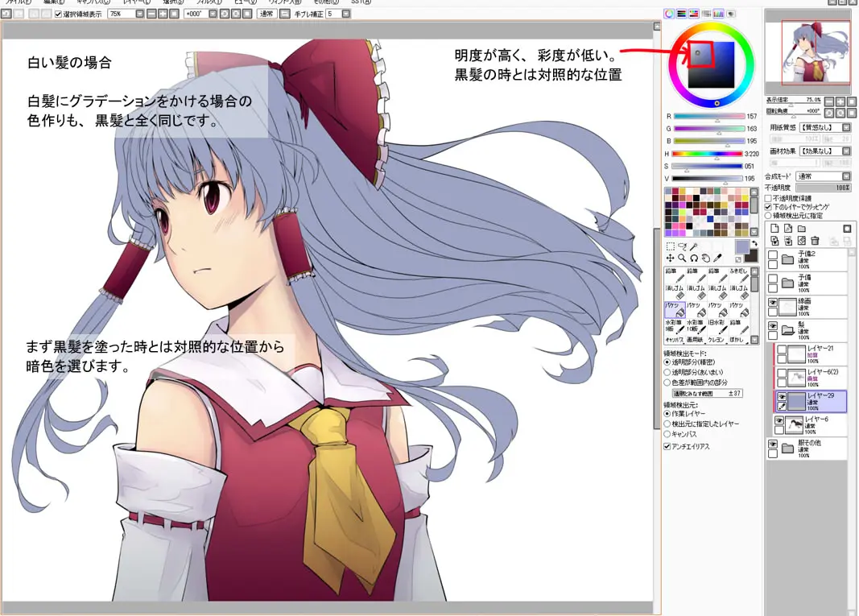Open the rotation angle dropdown in toolbar

(x=213, y=14)
